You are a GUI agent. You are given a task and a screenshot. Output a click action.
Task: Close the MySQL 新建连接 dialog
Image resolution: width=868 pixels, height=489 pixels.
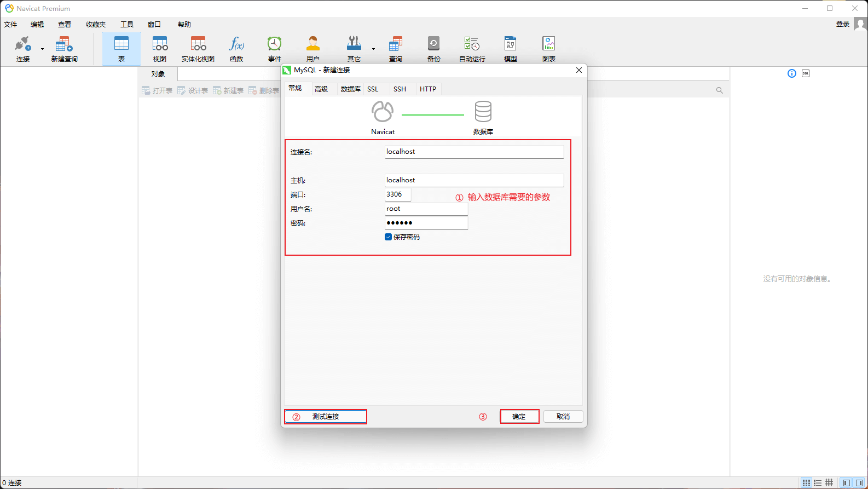579,70
